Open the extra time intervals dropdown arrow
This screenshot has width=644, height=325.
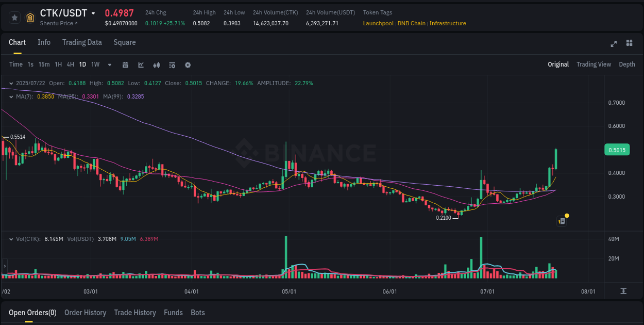tap(109, 64)
